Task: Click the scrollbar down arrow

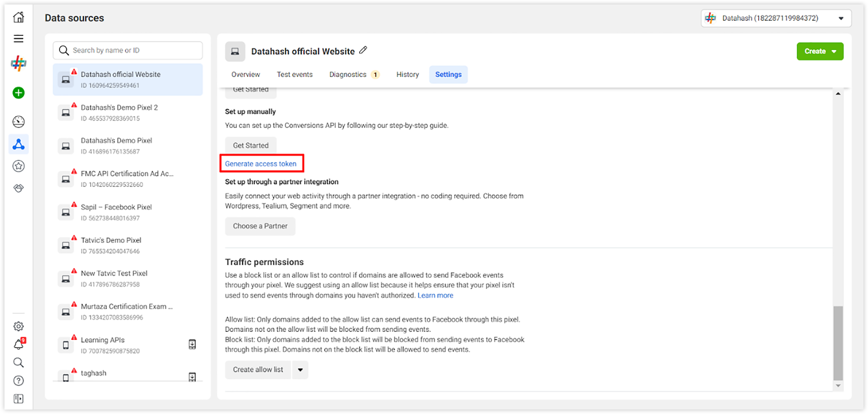Action: 838,386
